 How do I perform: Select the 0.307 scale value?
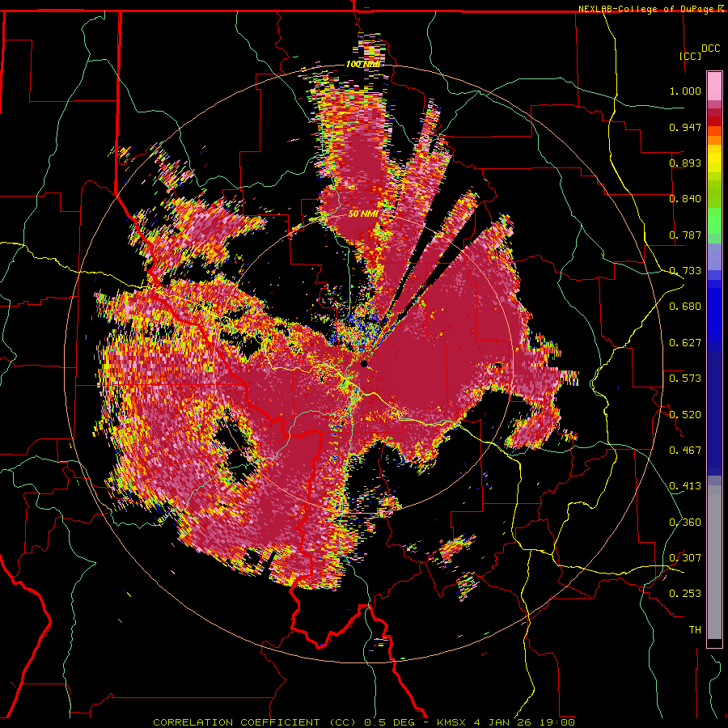pyautogui.click(x=685, y=557)
